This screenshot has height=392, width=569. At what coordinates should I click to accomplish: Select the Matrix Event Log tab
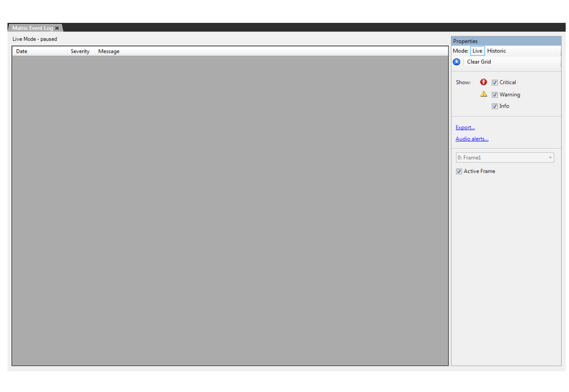click(32, 28)
